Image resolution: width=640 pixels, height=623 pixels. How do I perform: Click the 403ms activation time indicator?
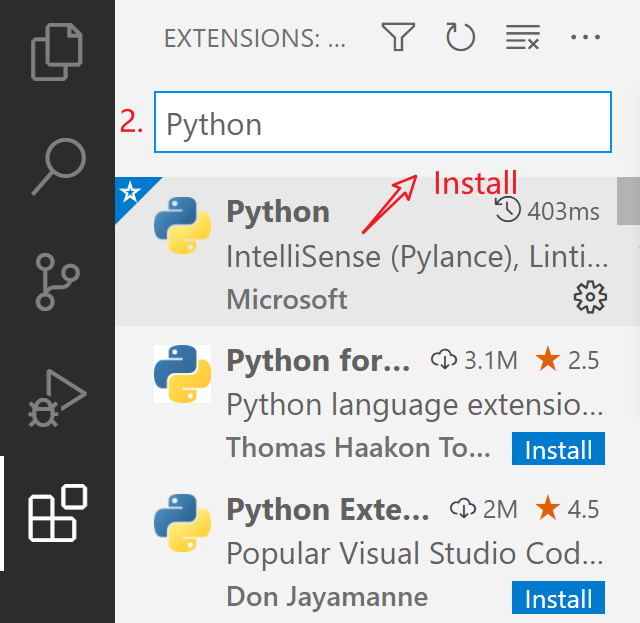(x=547, y=211)
